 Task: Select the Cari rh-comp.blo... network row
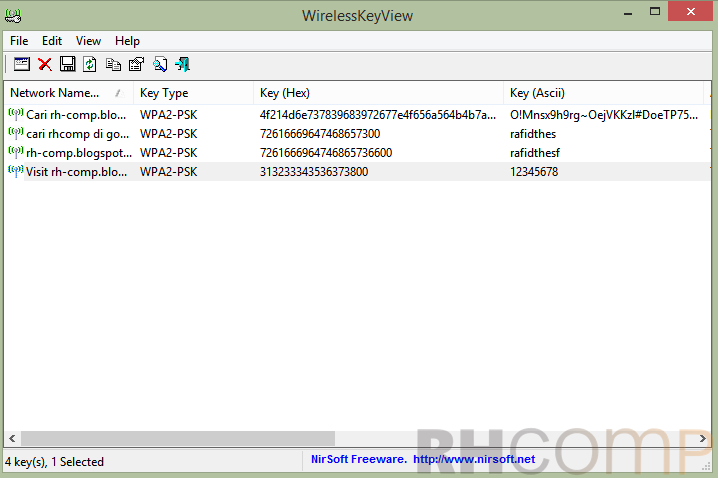tap(357, 114)
